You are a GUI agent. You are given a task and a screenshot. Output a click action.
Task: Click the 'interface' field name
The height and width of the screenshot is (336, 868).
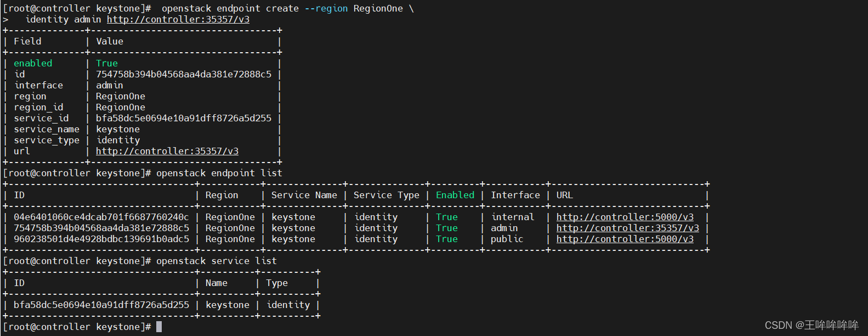pyautogui.click(x=38, y=85)
